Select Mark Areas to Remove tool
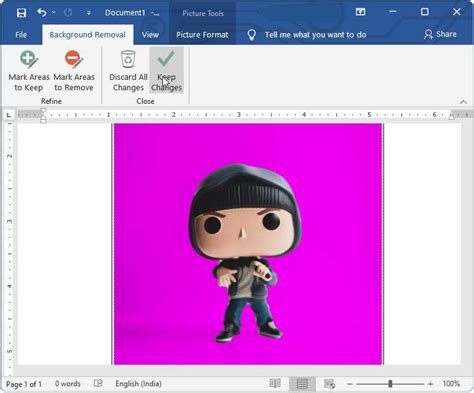 (74, 71)
